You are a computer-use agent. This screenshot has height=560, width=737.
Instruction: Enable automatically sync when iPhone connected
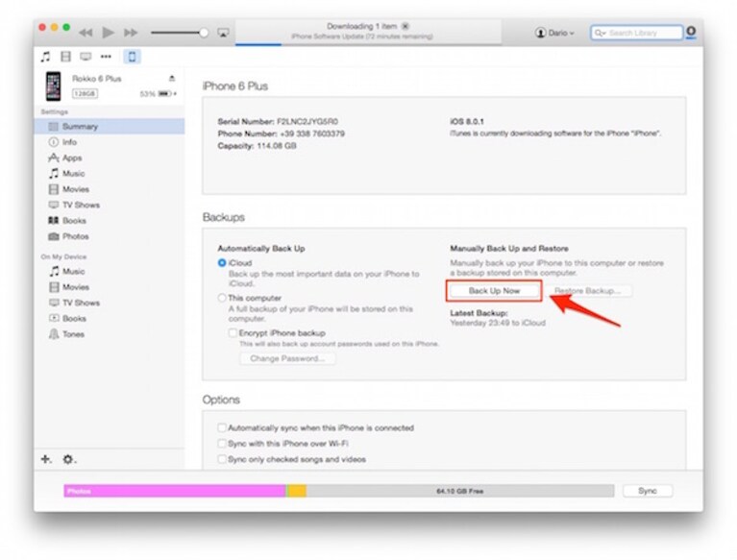pos(222,427)
